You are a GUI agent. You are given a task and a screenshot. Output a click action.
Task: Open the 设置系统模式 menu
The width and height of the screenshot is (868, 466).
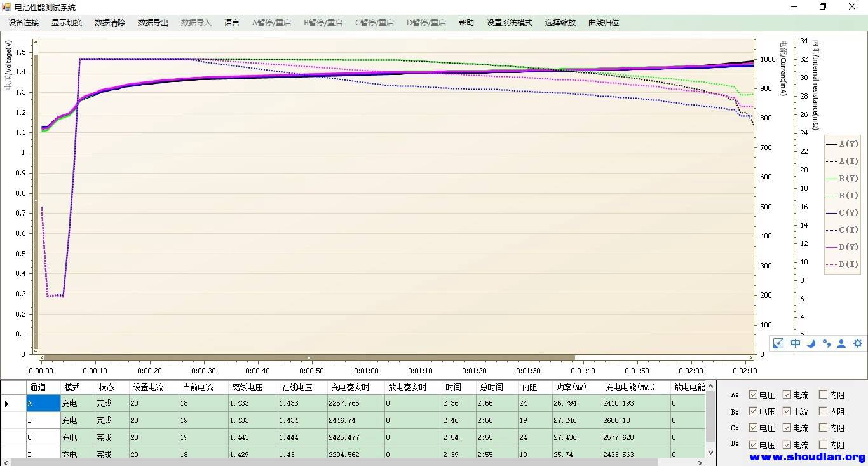pos(510,23)
